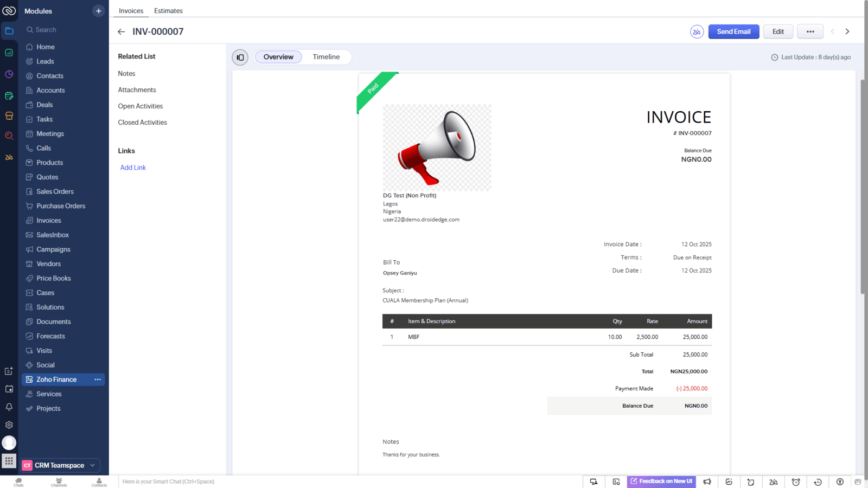Switch to the Timeline view
Image resolution: width=868 pixels, height=488 pixels.
pos(326,56)
